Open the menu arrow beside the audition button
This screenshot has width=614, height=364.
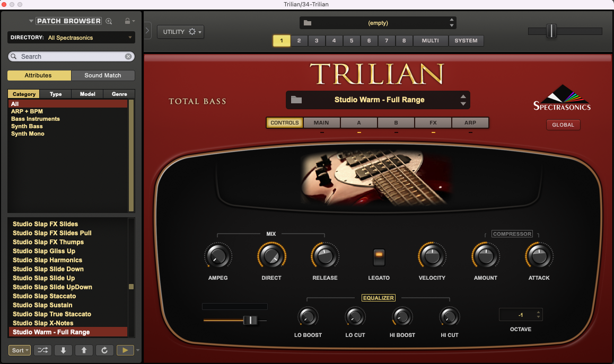coord(137,350)
